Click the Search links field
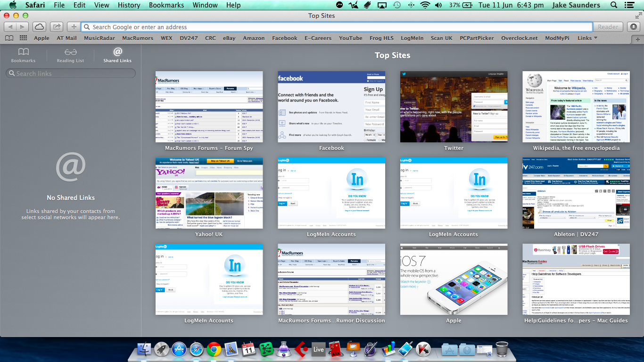The height and width of the screenshot is (362, 644). 71,74
